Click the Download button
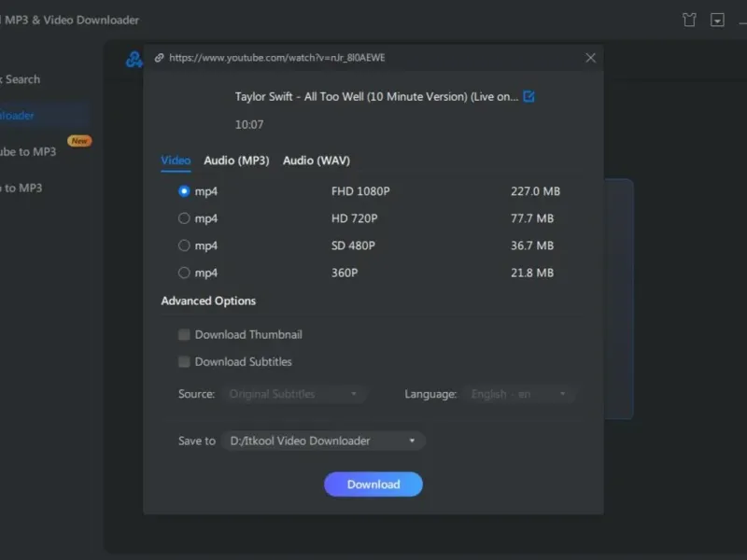Image resolution: width=747 pixels, height=560 pixels. click(x=373, y=484)
